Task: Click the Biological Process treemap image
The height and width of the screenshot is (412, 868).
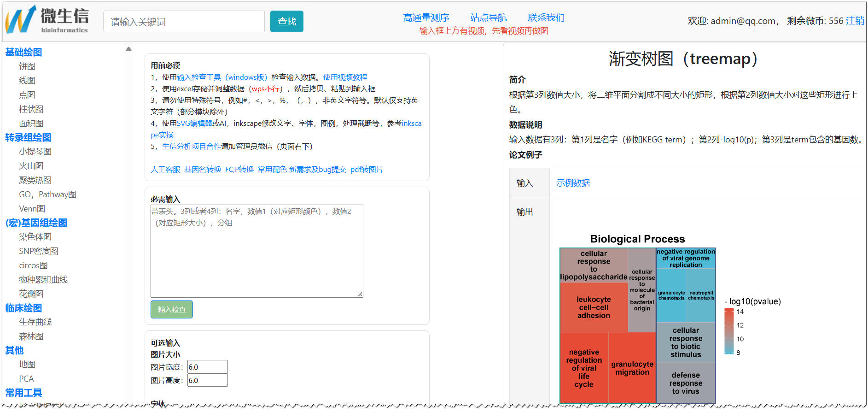Action: (x=638, y=318)
